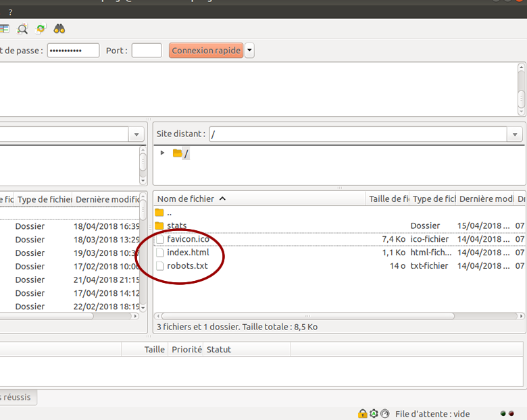Image resolution: width=527 pixels, height=420 pixels.
Task: Click the password field
Action: 73,51
